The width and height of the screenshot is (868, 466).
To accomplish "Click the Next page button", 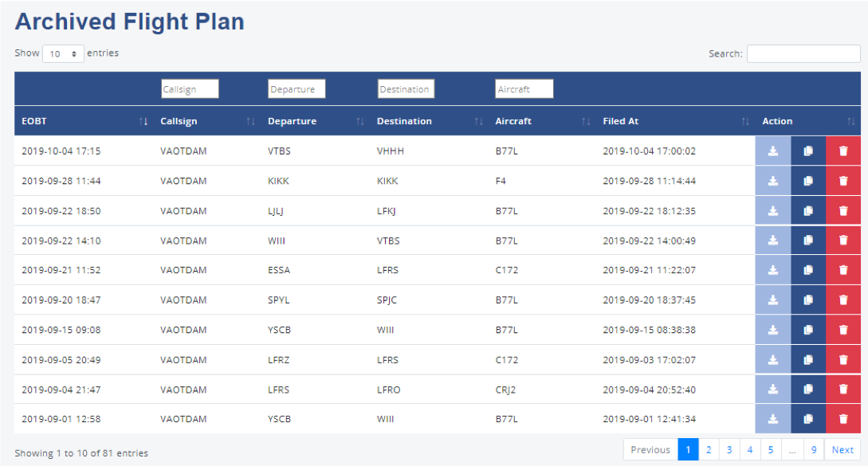I will (842, 450).
